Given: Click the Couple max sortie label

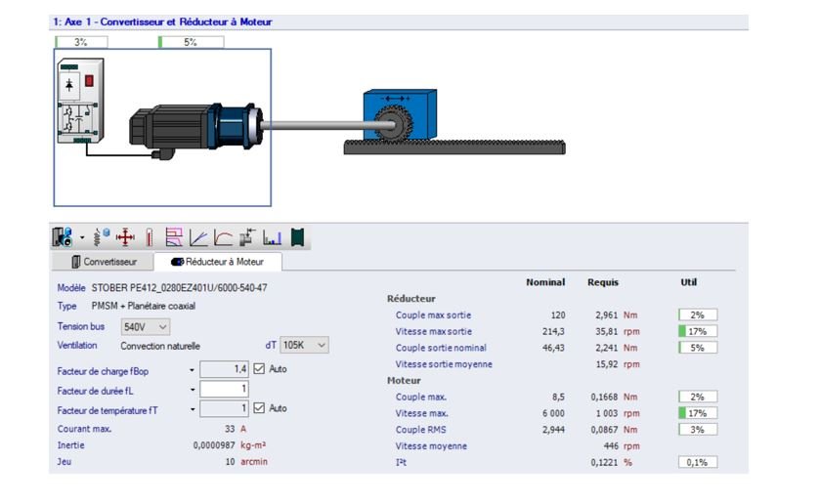Looking at the screenshot, I should click(433, 315).
